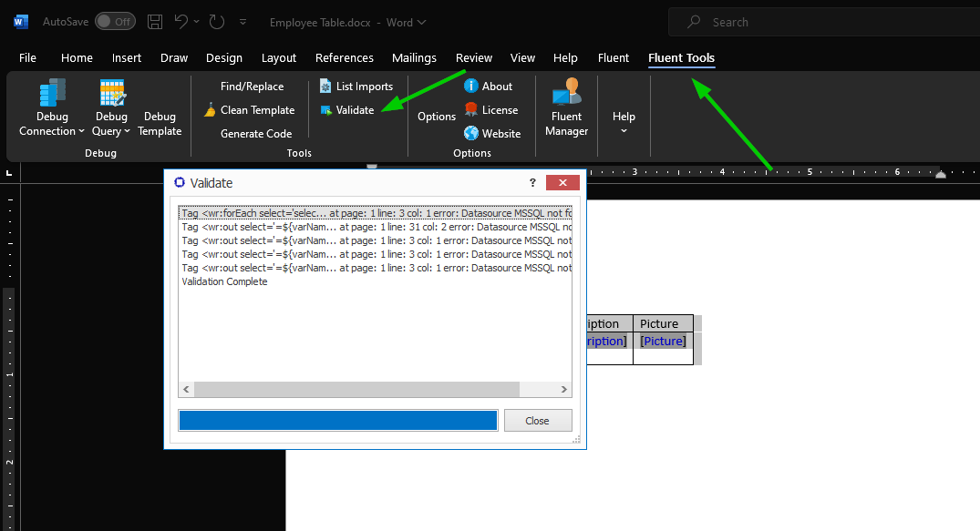The height and width of the screenshot is (531, 980).
Task: Click Close in the Validate dialog
Action: pos(538,421)
